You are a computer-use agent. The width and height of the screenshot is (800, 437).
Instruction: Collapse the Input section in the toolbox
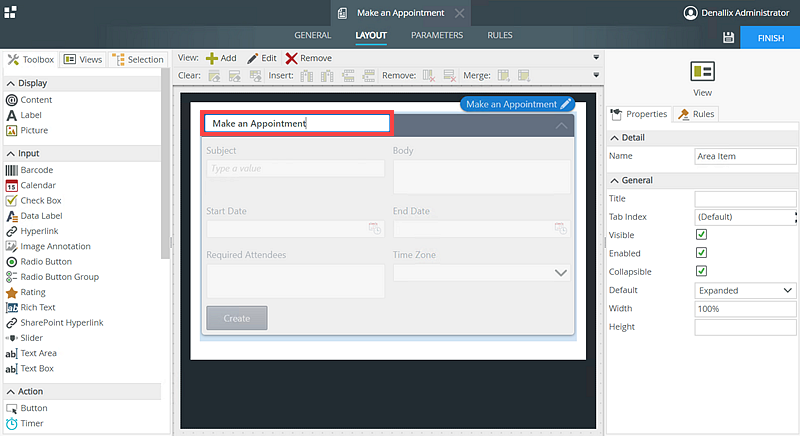pyautogui.click(x=10, y=153)
